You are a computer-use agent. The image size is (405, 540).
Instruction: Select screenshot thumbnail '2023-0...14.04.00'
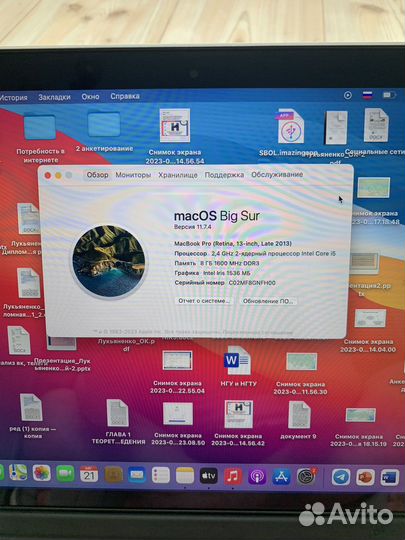tap(370, 318)
